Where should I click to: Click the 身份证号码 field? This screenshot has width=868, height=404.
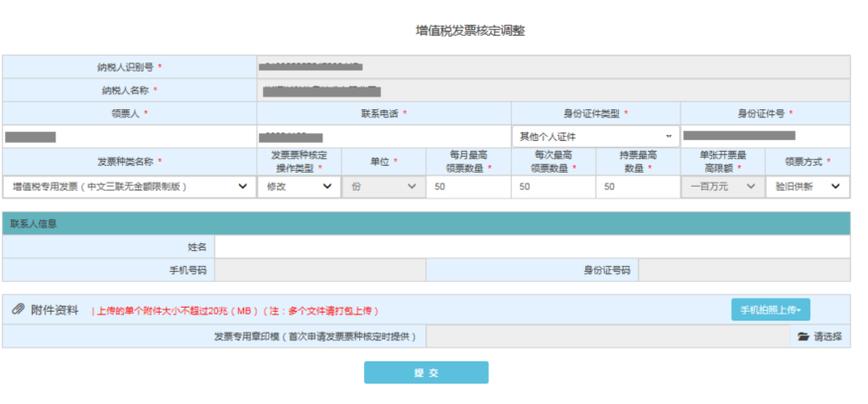pos(743,269)
